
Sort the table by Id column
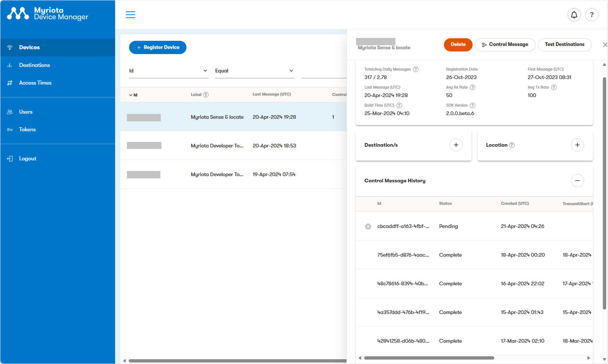[x=133, y=95]
